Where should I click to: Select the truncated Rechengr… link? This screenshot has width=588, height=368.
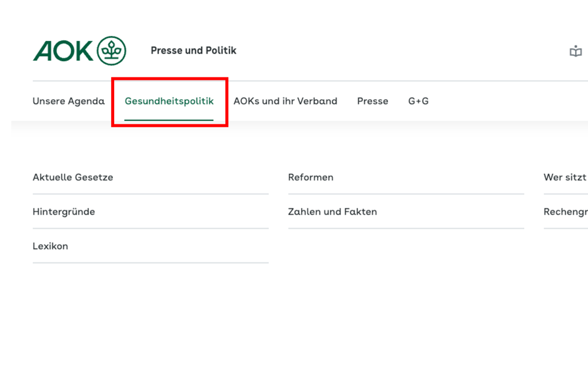[566, 212]
